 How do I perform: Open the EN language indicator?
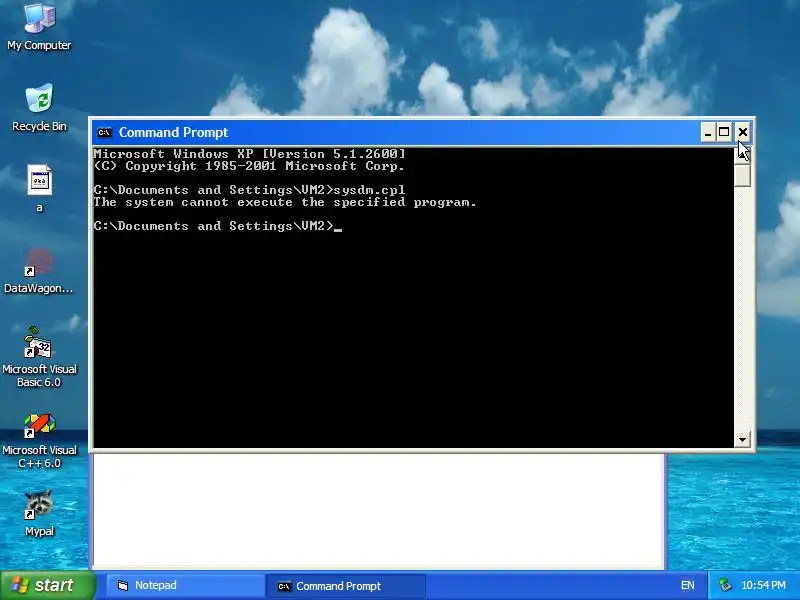687,586
